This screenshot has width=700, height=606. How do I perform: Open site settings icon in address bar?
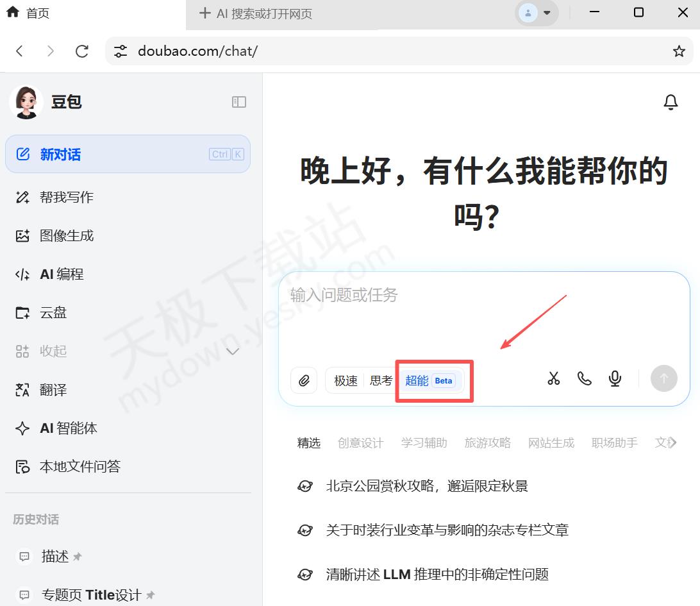click(121, 51)
